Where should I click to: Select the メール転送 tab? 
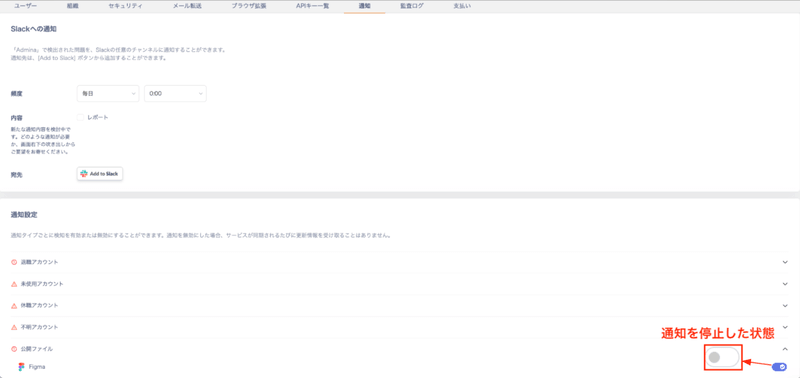point(187,7)
